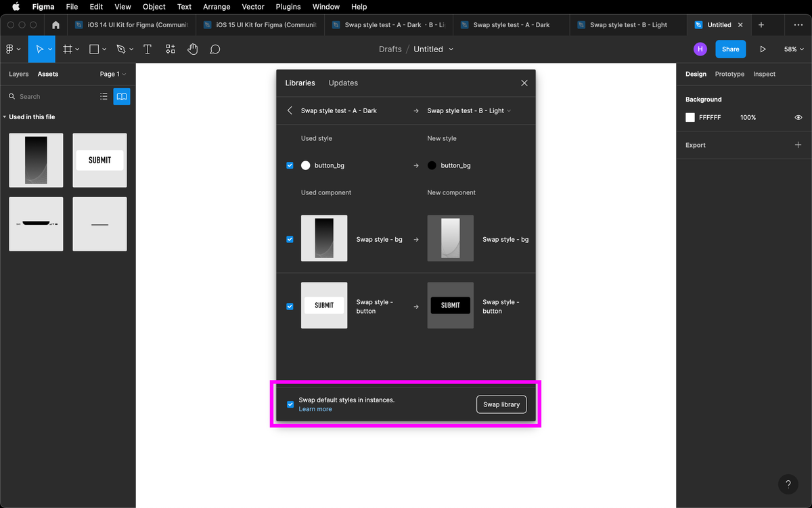Screen dimensions: 812x508
Task: Select the SUBMIT button asset thumbnail
Action: [x=99, y=160]
